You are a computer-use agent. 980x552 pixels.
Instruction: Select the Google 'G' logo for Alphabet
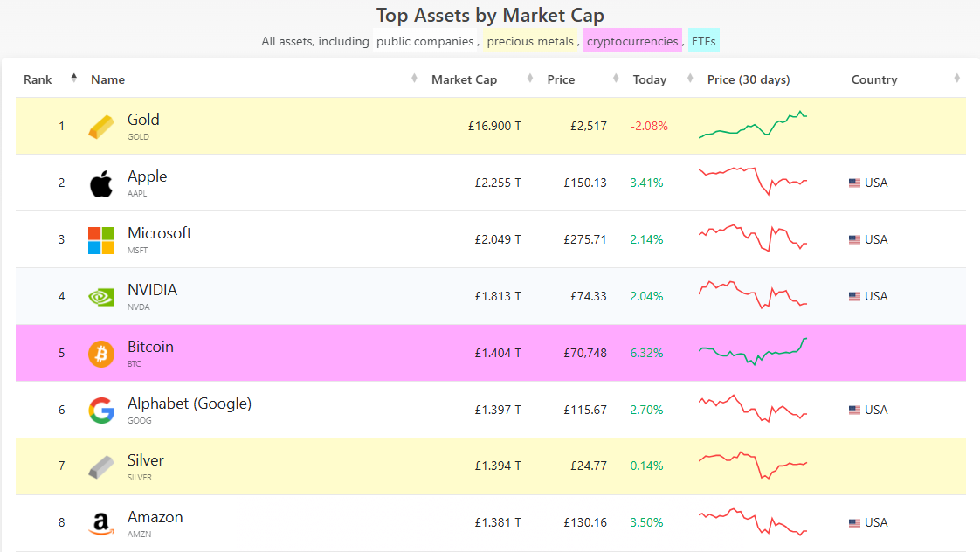(x=100, y=409)
